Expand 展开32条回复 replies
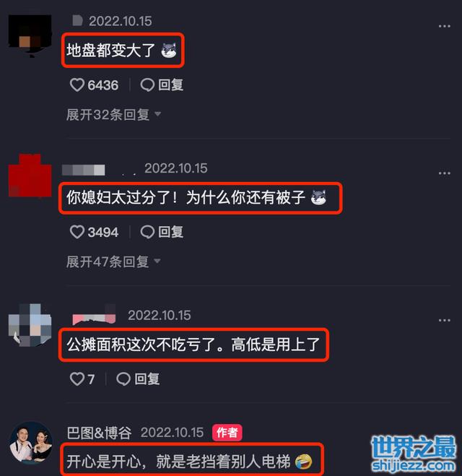Screen dimensions: 462x476 pyautogui.click(x=113, y=115)
